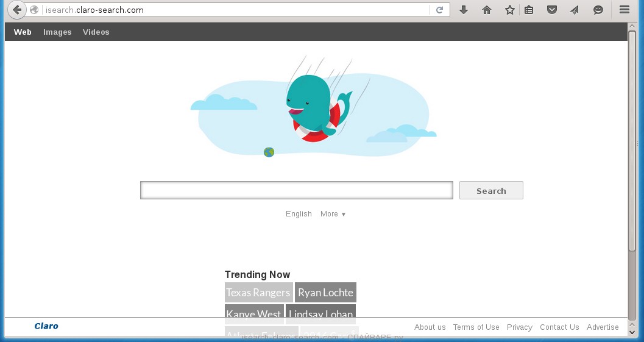
Task: Focus the main search input box
Action: 297,190
